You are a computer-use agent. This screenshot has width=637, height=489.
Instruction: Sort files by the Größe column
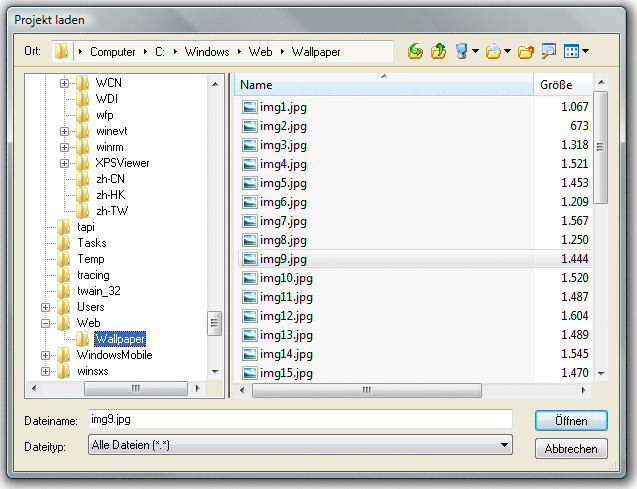(562, 85)
